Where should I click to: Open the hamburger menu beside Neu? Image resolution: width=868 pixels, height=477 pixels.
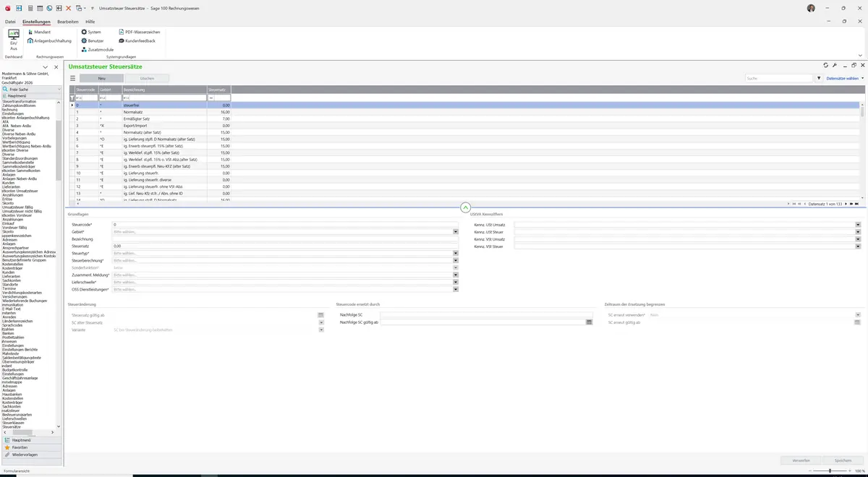pos(72,78)
